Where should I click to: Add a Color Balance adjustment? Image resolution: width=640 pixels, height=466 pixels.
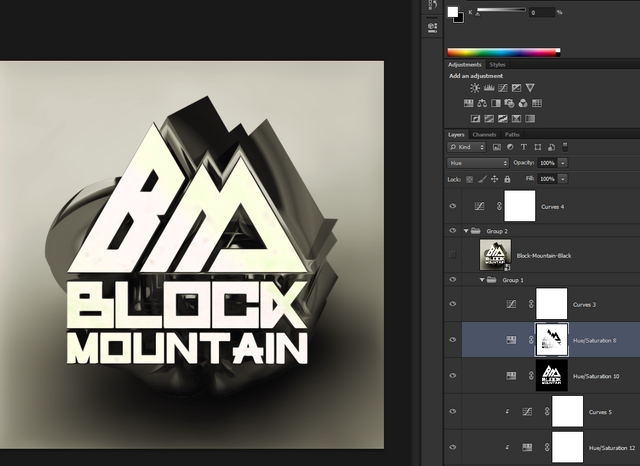coord(482,103)
